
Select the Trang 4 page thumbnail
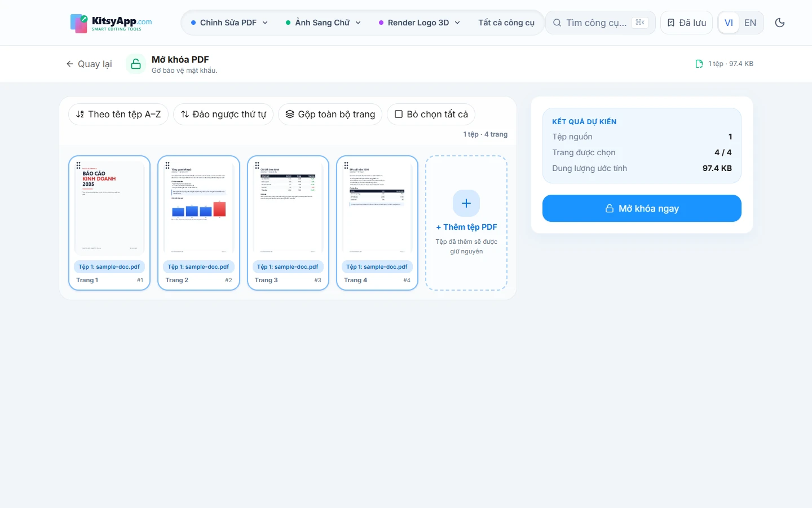pos(377,207)
